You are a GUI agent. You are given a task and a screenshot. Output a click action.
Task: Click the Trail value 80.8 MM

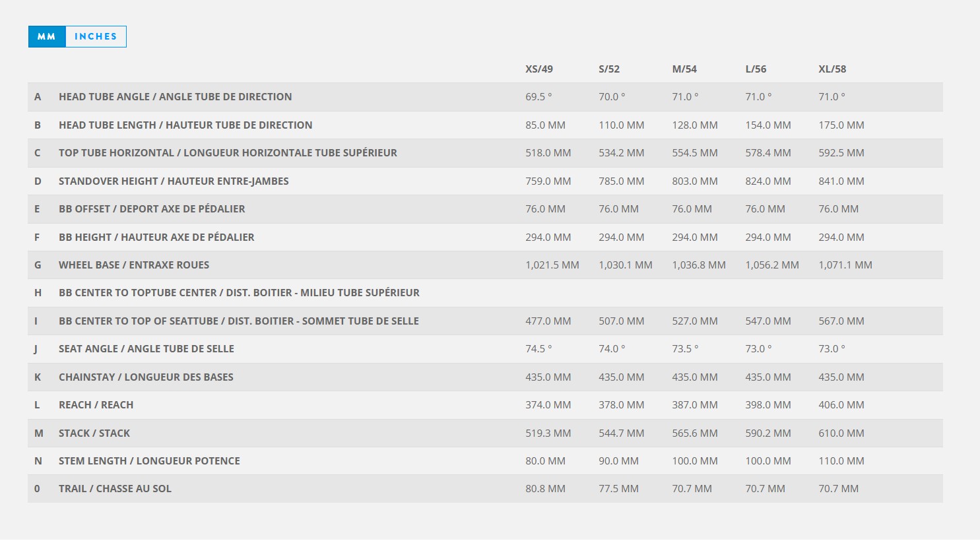point(545,489)
